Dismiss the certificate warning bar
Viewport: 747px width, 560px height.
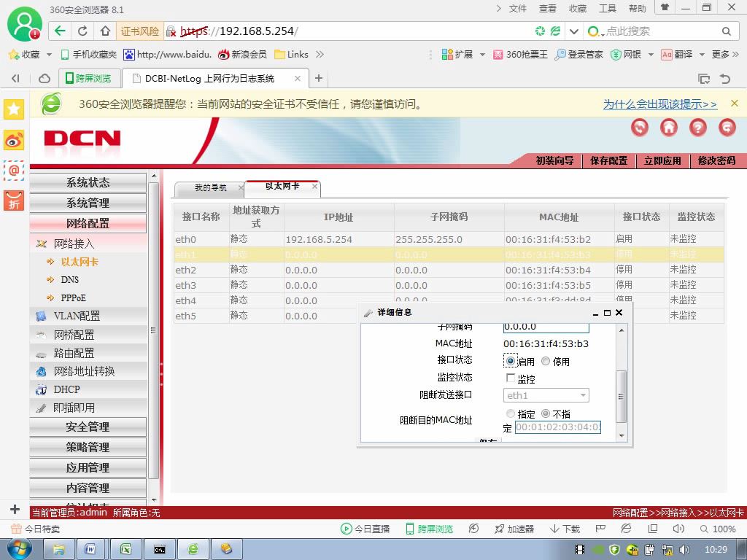pyautogui.click(x=734, y=104)
